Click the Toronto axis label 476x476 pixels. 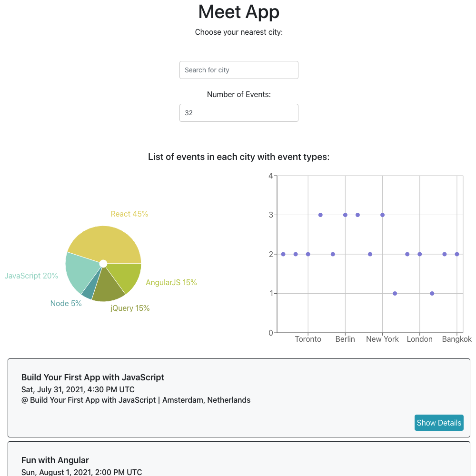coord(308,339)
